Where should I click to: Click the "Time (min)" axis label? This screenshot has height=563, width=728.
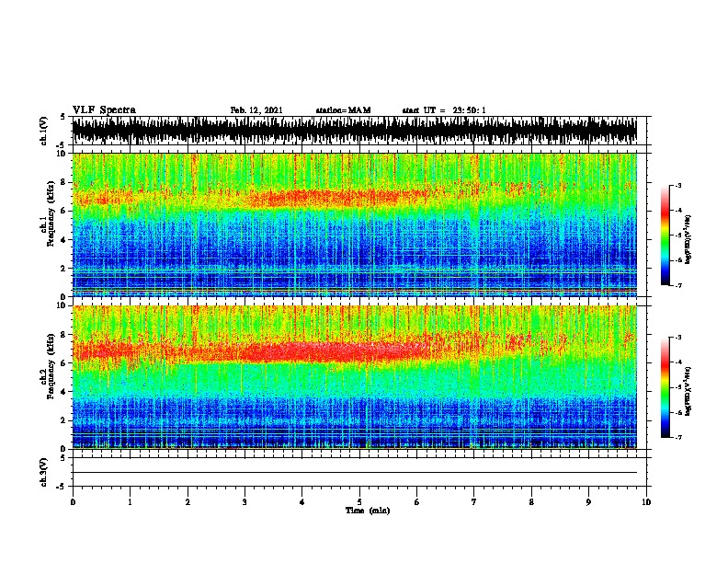[368, 511]
